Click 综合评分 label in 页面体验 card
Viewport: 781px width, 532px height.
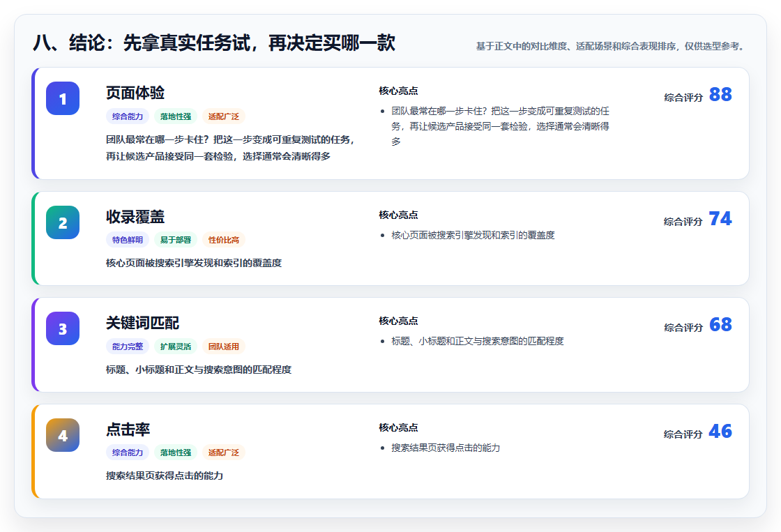click(x=683, y=98)
